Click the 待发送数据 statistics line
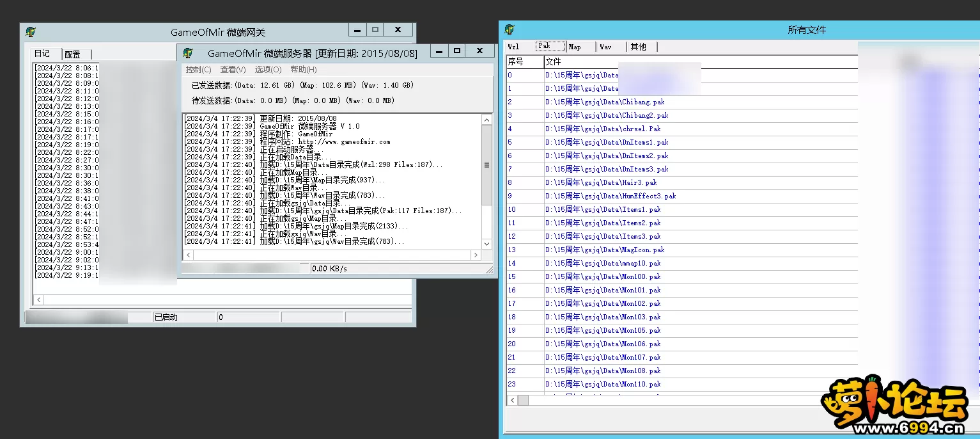This screenshot has width=980, height=439. tap(293, 100)
